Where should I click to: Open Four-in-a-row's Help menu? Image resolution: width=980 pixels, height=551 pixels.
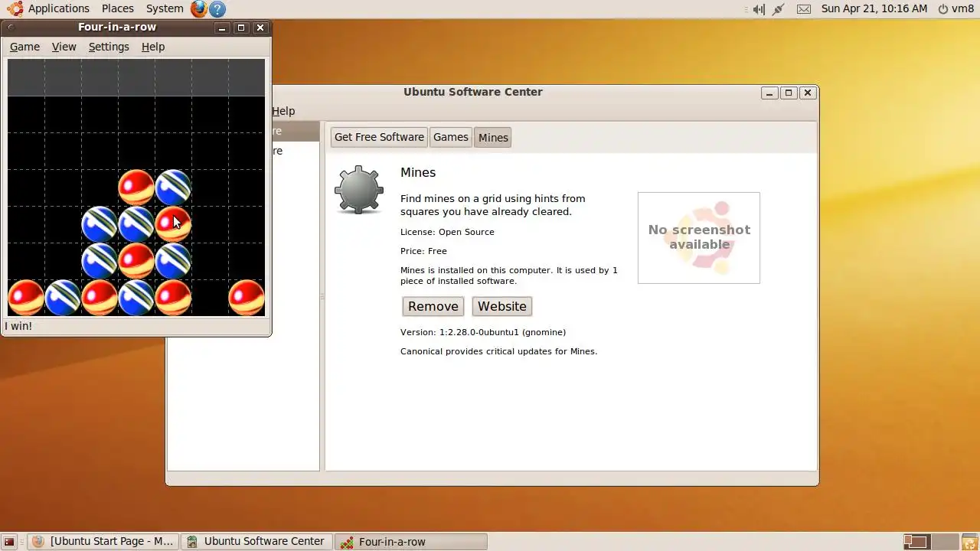[x=153, y=47]
